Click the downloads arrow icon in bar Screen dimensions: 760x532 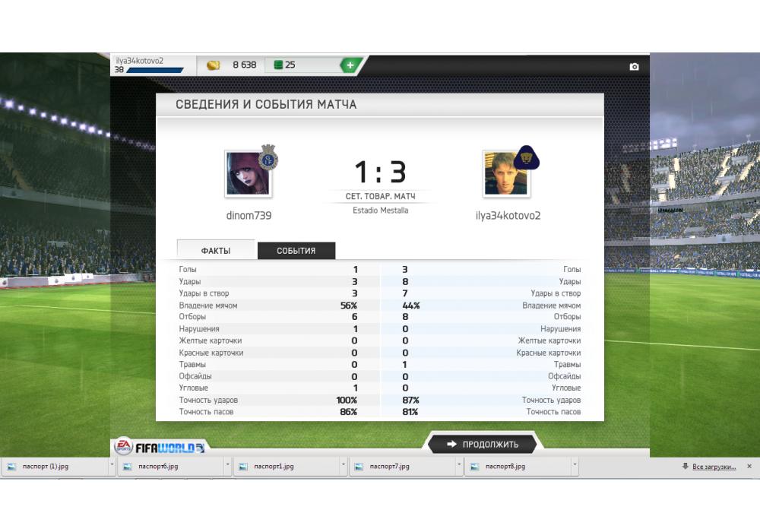click(685, 466)
